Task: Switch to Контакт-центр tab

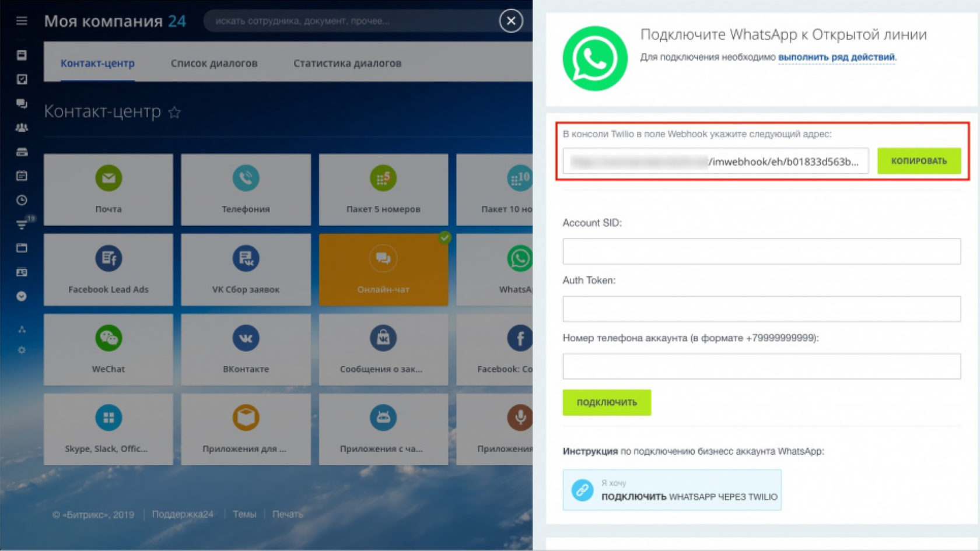Action: pyautogui.click(x=97, y=63)
